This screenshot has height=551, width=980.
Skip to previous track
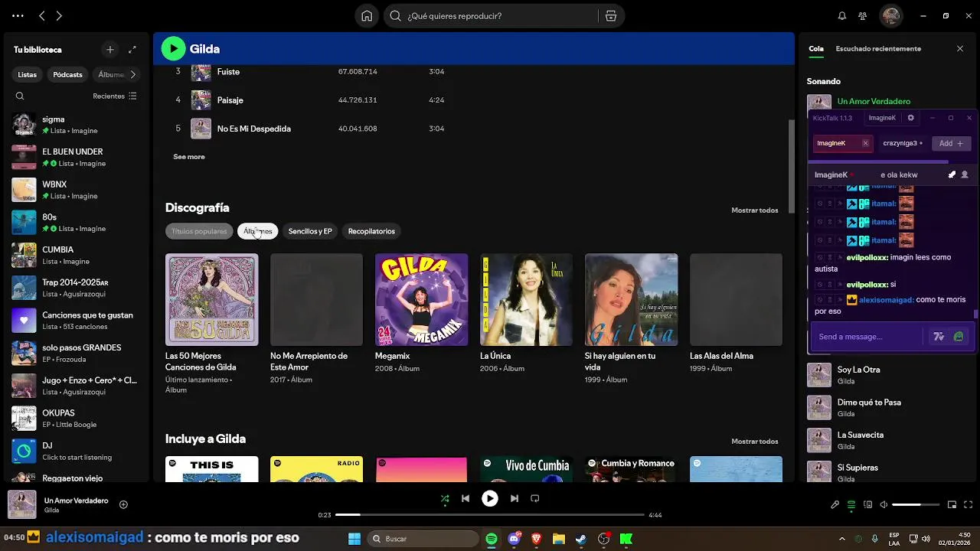[x=465, y=498]
